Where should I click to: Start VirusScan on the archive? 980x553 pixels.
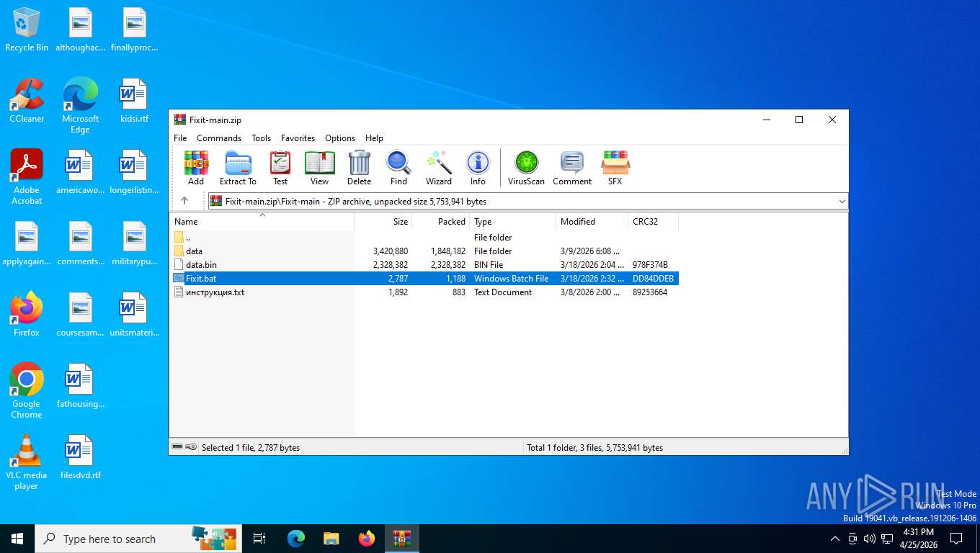[526, 168]
